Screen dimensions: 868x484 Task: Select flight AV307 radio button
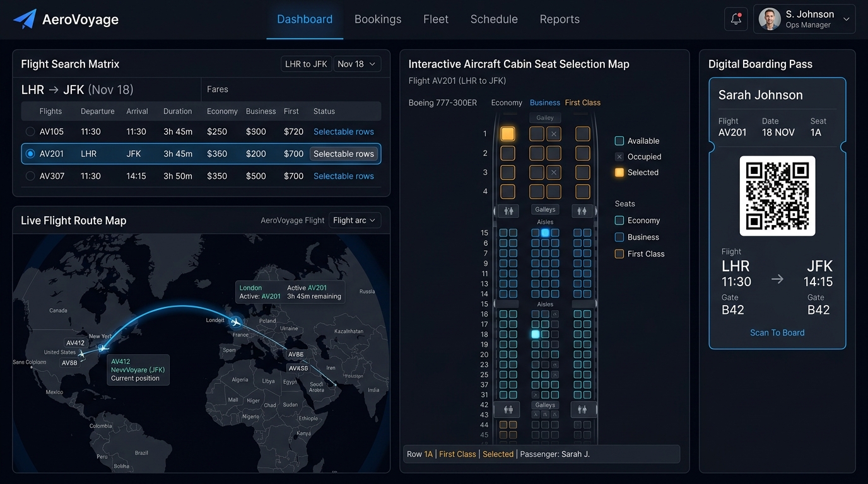tap(30, 176)
